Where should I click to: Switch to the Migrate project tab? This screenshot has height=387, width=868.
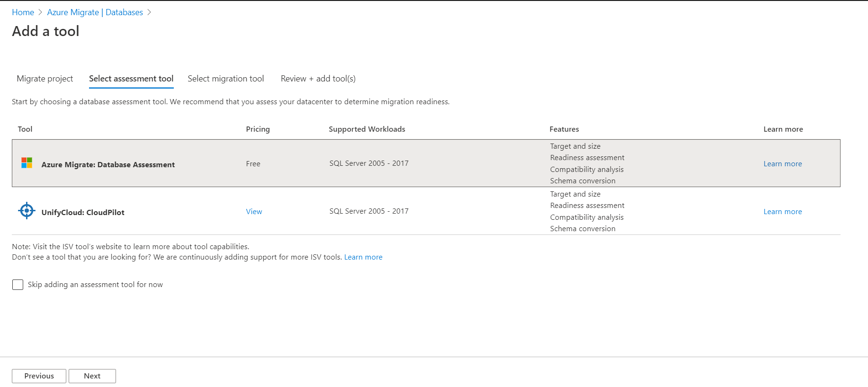(x=45, y=79)
